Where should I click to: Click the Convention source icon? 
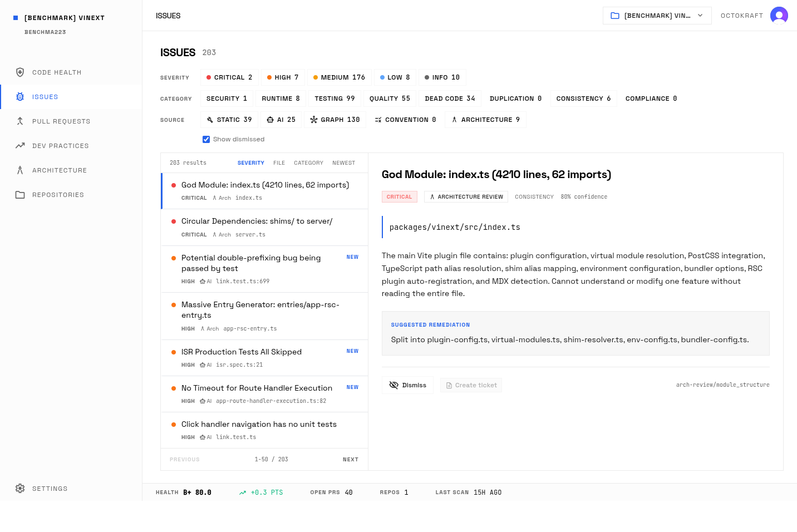(x=378, y=120)
